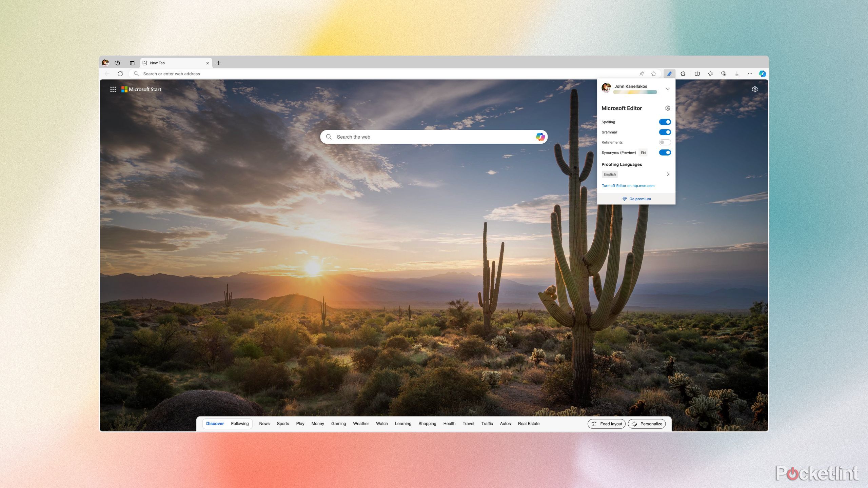This screenshot has height=488, width=868.
Task: Click the Go premium button
Action: click(x=636, y=199)
